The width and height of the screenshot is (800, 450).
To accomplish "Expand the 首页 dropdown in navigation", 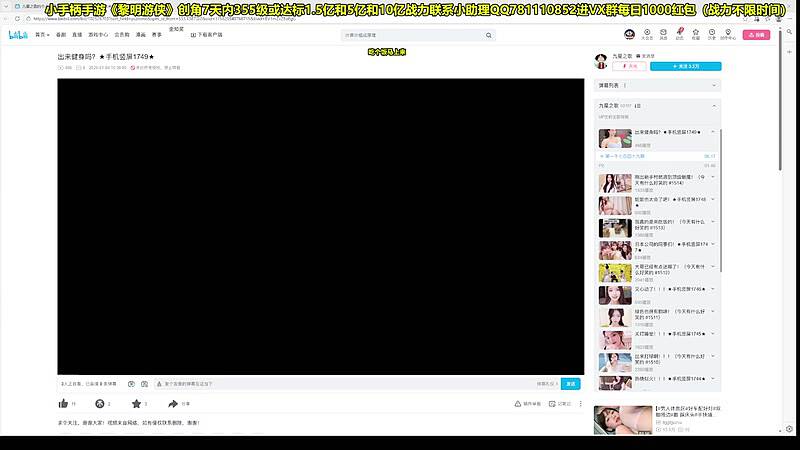I will tap(41, 34).
